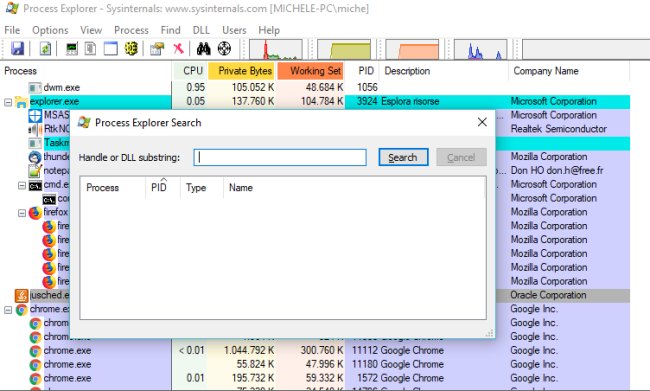Select the explorer.exe process row
The width and height of the screenshot is (650, 391).
click(x=315, y=102)
